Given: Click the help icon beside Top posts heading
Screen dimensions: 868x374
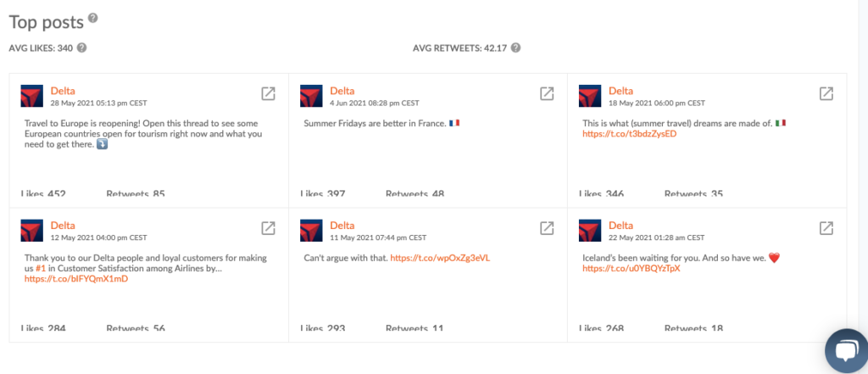Looking at the screenshot, I should pos(92,18).
